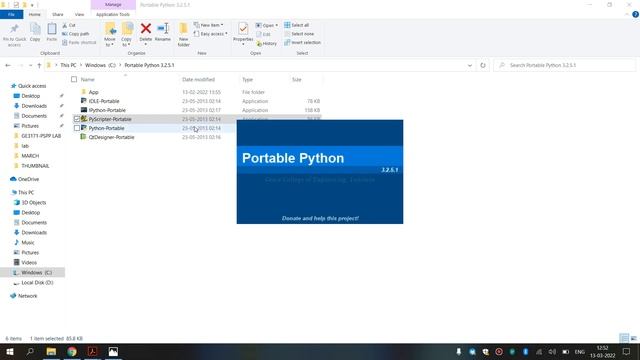Create a New folder
Viewport: 640px width, 360px height.
[184, 34]
